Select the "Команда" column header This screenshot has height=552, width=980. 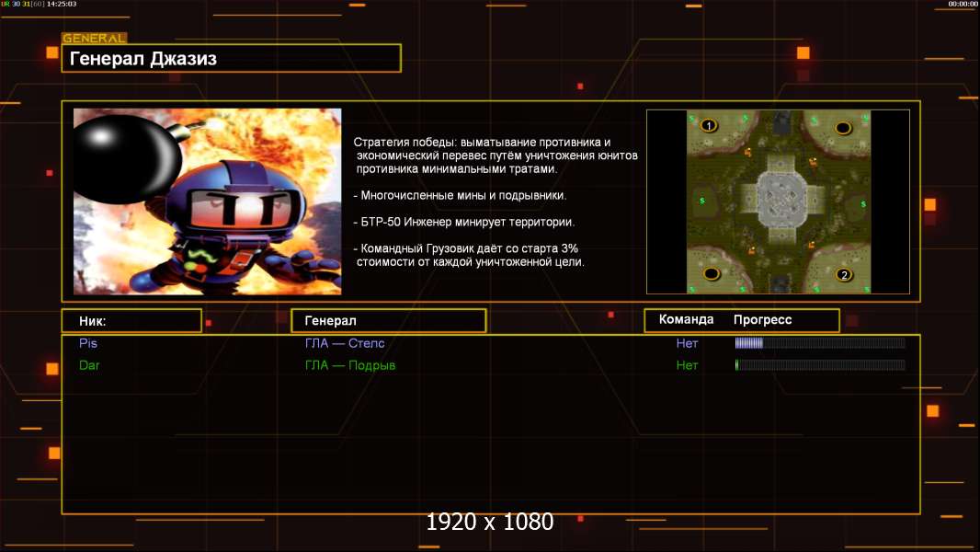coord(686,319)
